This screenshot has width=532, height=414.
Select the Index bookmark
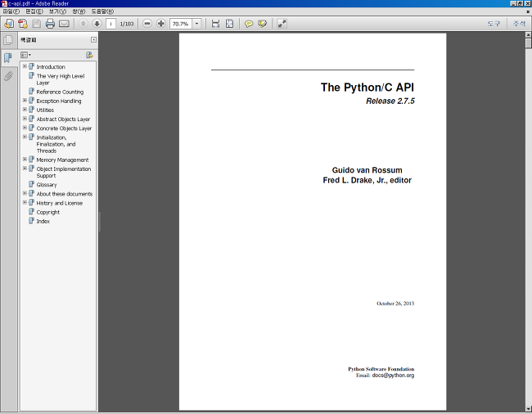[x=43, y=221]
